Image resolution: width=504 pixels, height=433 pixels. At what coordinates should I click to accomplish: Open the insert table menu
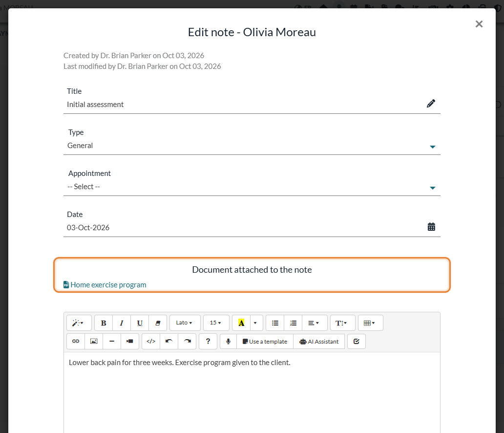pos(370,323)
